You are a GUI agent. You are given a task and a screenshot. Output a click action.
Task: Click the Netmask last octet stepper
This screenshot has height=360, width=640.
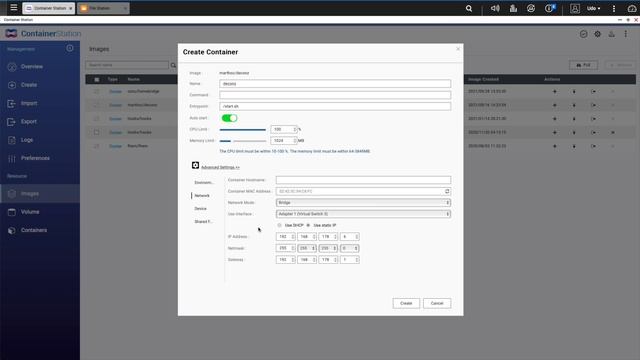356,248
